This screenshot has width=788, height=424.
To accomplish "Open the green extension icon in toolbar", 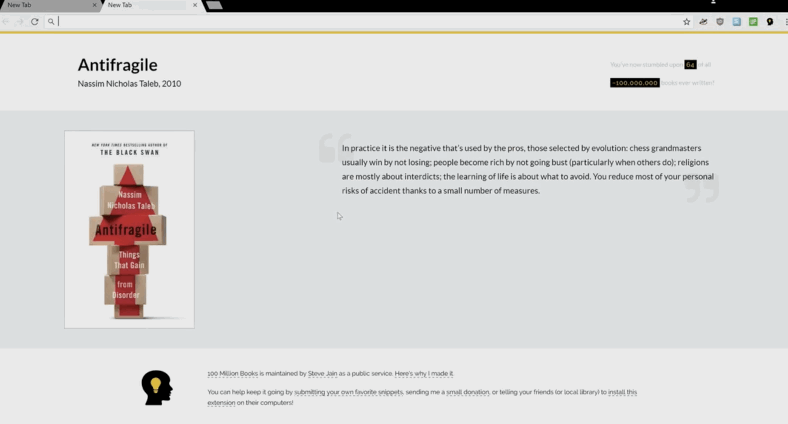I will point(753,22).
